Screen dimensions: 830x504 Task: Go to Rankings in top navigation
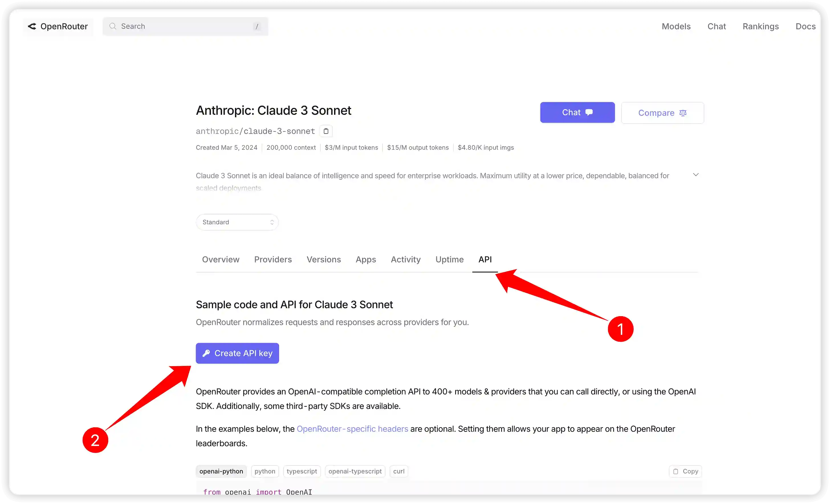coord(761,26)
